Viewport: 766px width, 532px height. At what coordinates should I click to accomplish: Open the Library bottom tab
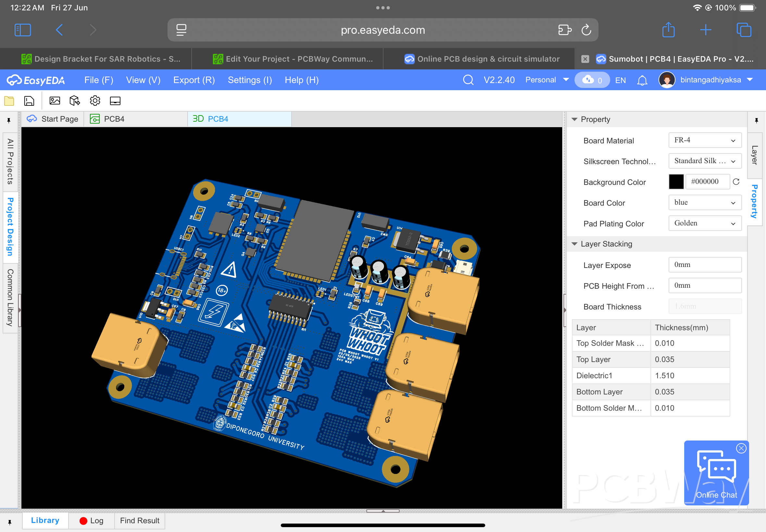pyautogui.click(x=45, y=520)
